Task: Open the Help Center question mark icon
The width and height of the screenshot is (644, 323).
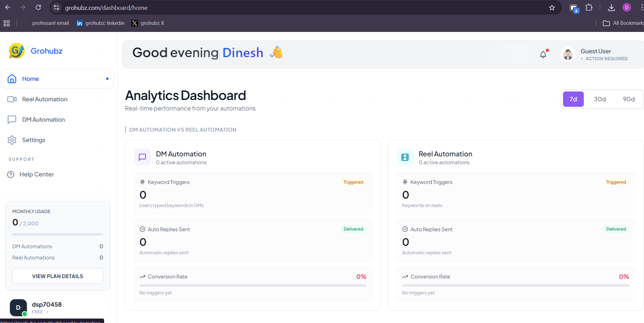Action: [x=11, y=174]
